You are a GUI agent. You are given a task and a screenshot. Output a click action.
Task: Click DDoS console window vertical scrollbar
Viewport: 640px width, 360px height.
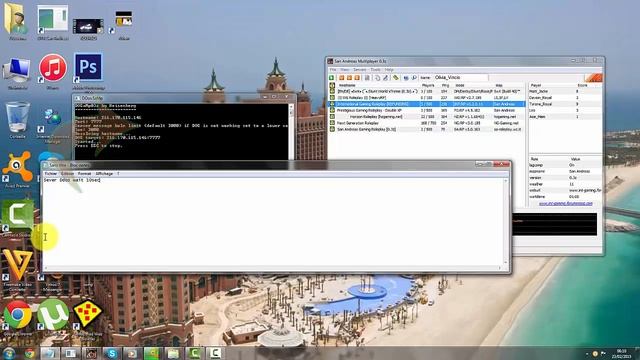(291, 131)
